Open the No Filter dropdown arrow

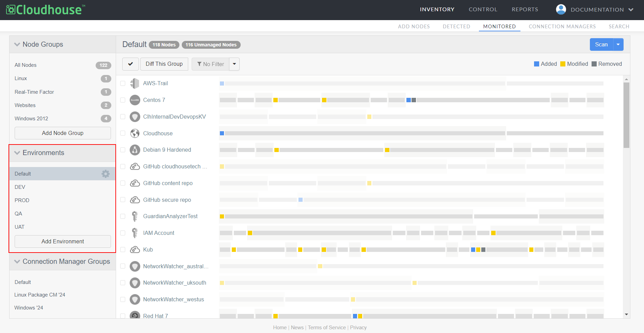[x=234, y=64]
